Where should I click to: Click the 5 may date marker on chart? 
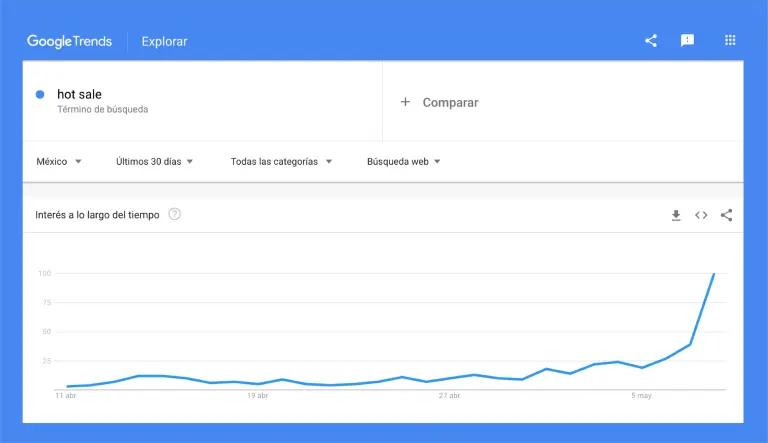[x=641, y=396]
